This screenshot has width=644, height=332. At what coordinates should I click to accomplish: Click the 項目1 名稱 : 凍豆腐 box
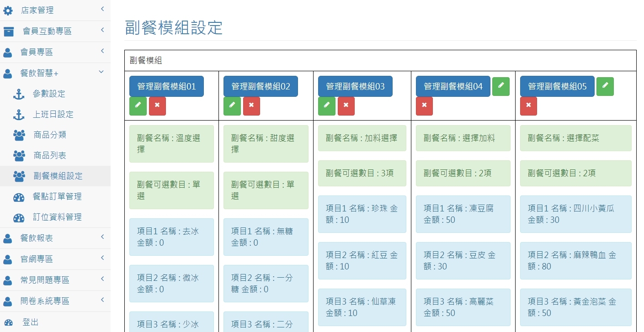click(463, 214)
